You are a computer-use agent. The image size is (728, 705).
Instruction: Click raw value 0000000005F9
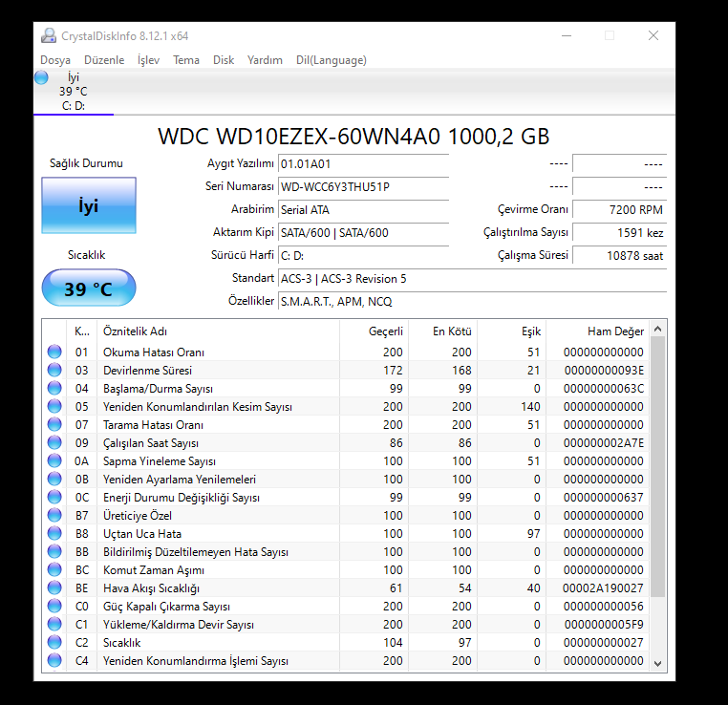click(604, 625)
